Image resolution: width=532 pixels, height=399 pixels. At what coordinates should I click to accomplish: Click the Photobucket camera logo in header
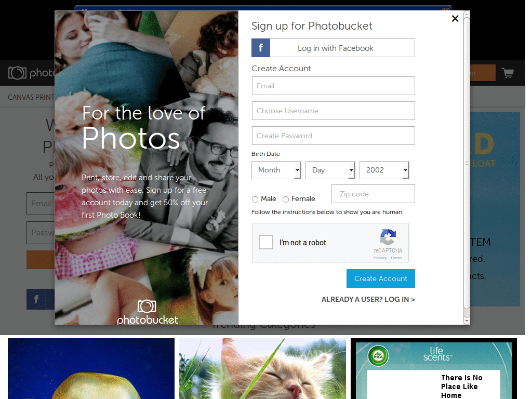[17, 73]
